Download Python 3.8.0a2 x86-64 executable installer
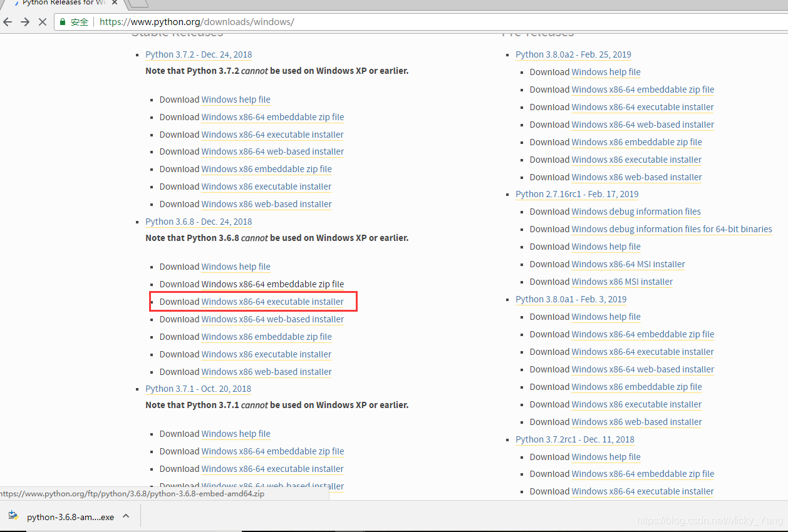The width and height of the screenshot is (788, 532). (643, 107)
